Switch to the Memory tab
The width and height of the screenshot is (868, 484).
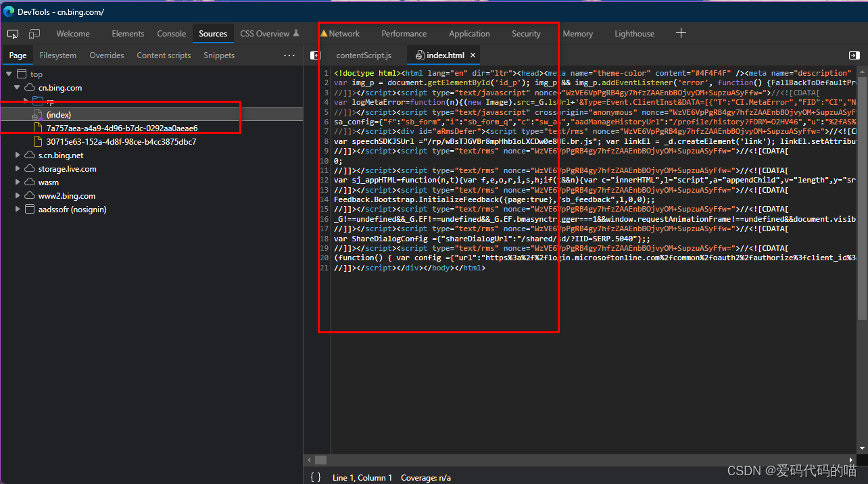[x=578, y=34]
